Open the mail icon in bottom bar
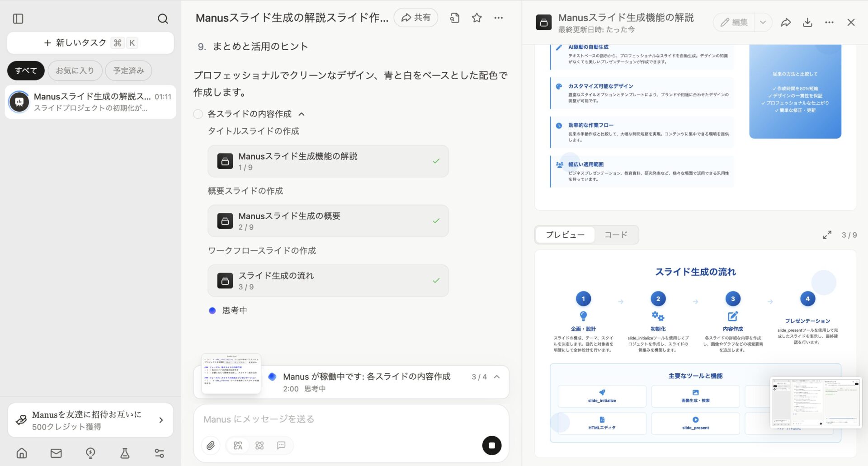This screenshot has height=466, width=868. [x=56, y=453]
